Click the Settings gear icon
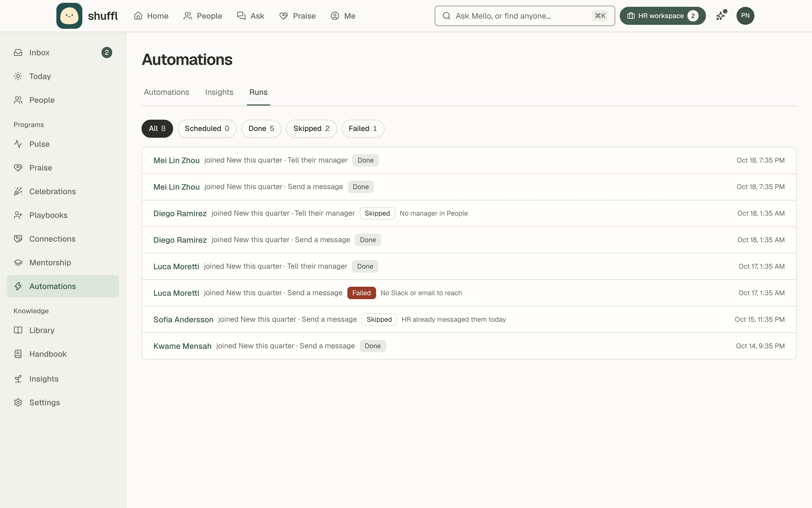Screen dimensions: 812x508 [18, 402]
